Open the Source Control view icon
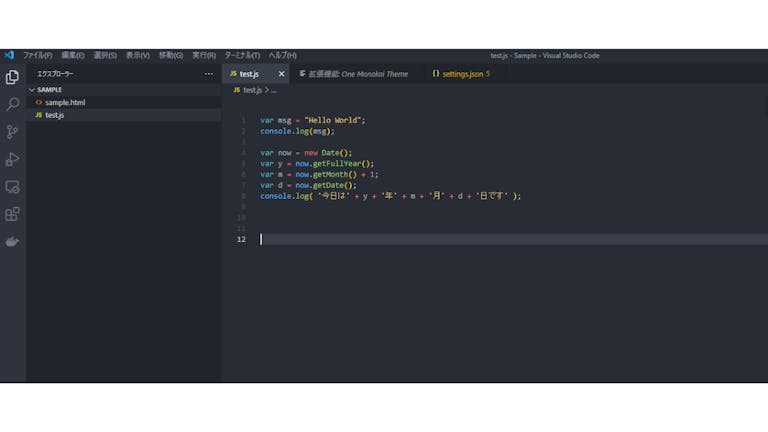The image size is (768, 432). coord(12,132)
